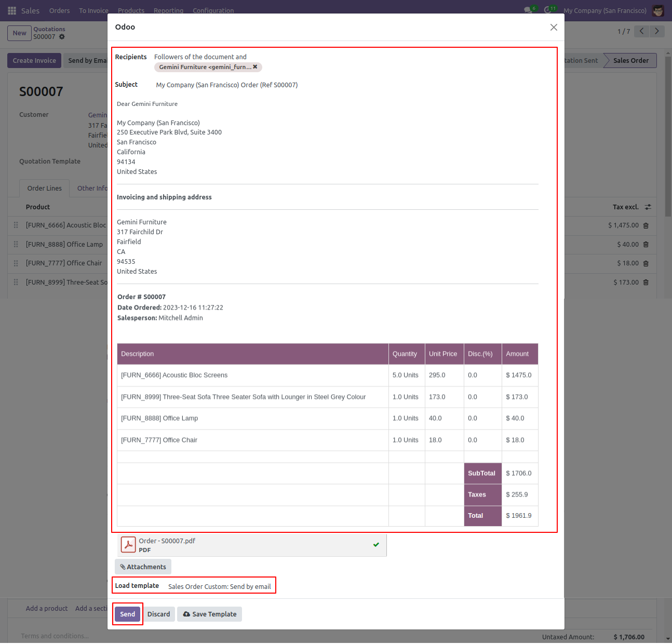Click the Taxes amount $ 255.9
Image resolution: width=672 pixels, height=644 pixels.
tap(517, 494)
